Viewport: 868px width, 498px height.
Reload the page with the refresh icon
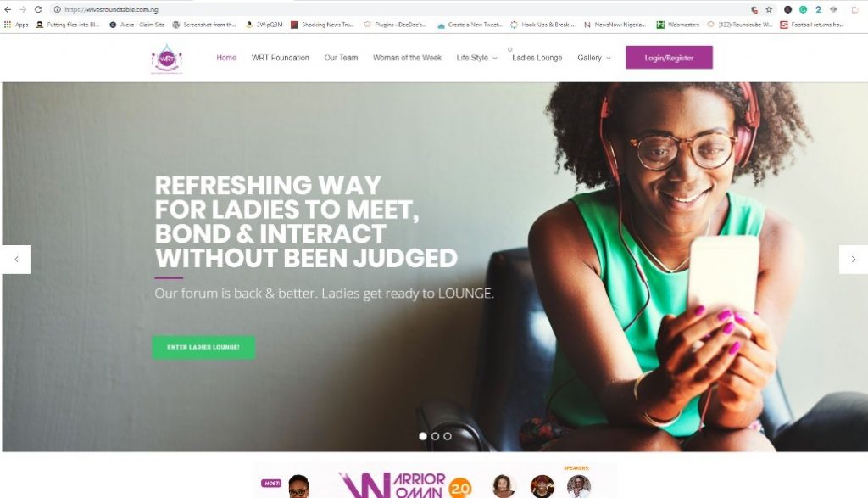point(37,9)
